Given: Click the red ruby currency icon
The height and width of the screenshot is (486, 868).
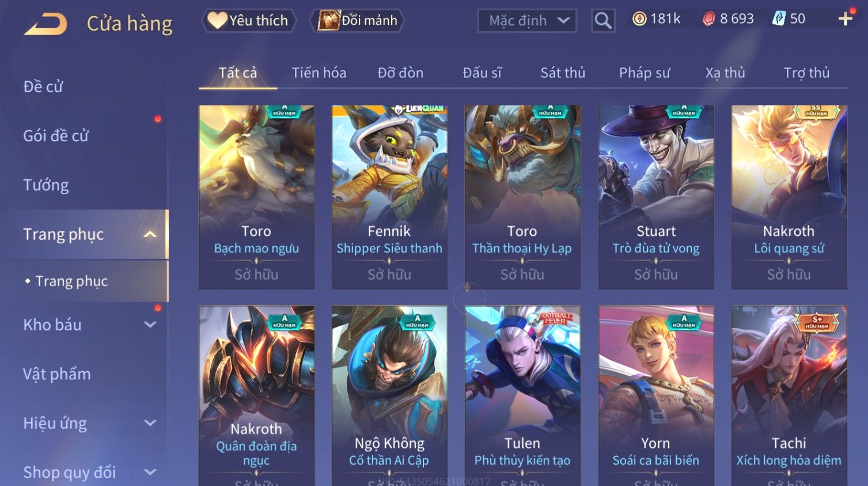Looking at the screenshot, I should pos(708,19).
